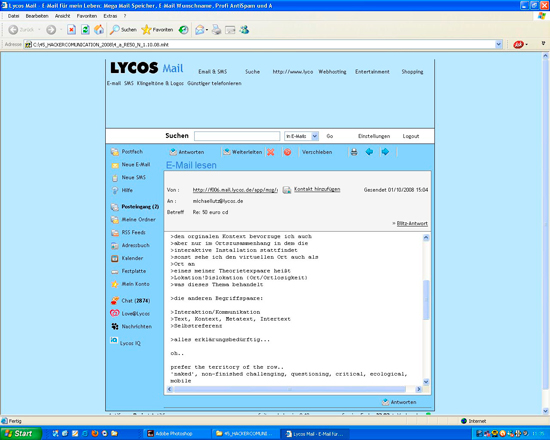Open Entertainment top navigation tab
This screenshot has height=440, width=550.
(372, 72)
